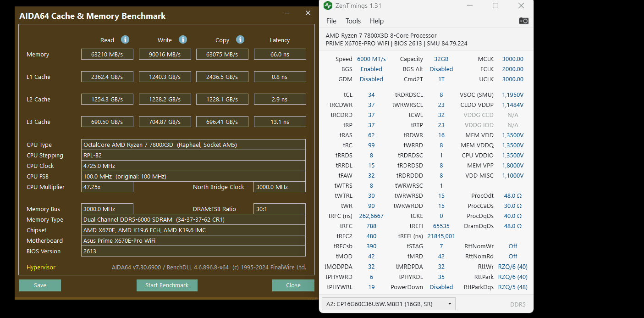Click tRFC (ns) value 262,6667
The height and width of the screenshot is (318, 644).
tap(371, 216)
